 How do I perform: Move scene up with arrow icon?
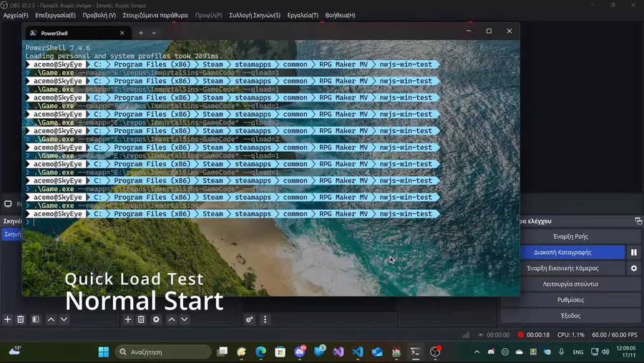click(51, 319)
